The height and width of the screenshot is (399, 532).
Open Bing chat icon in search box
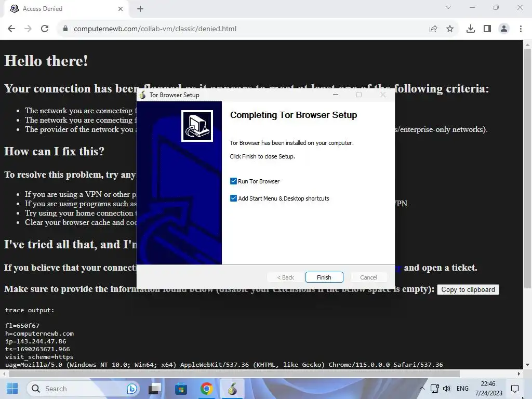pyautogui.click(x=131, y=389)
